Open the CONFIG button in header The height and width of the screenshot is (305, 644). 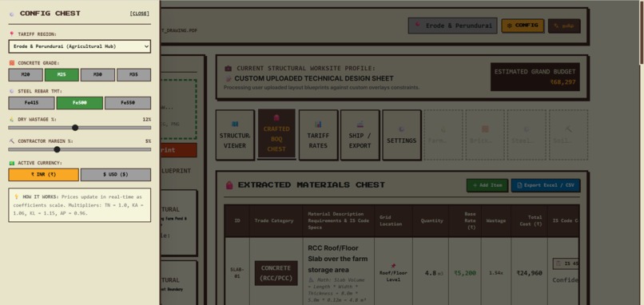click(523, 26)
